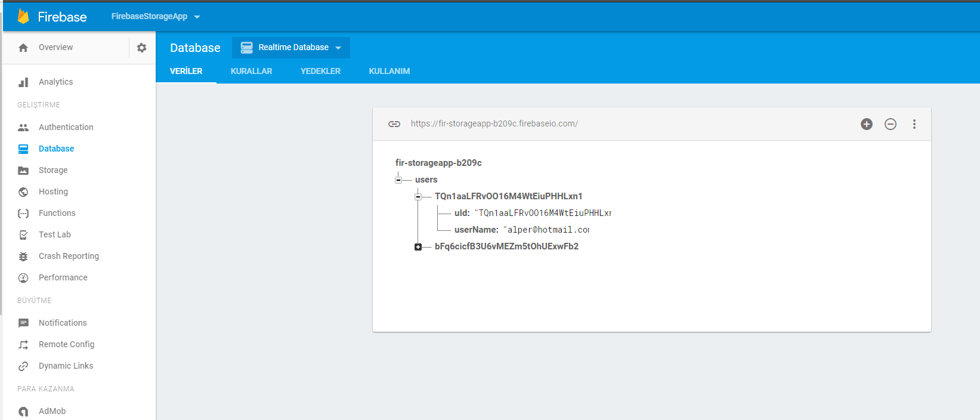Open Remote Config section

coord(67,345)
